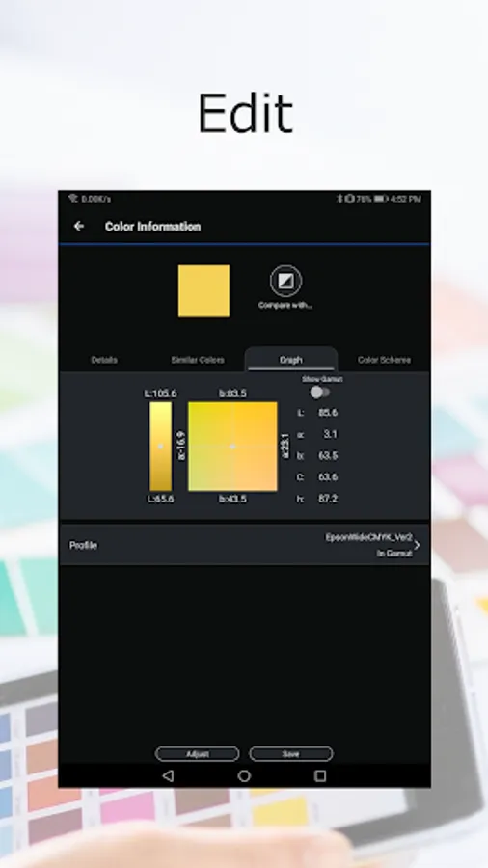
Task: Click the In Gamut status text
Action: click(x=394, y=553)
